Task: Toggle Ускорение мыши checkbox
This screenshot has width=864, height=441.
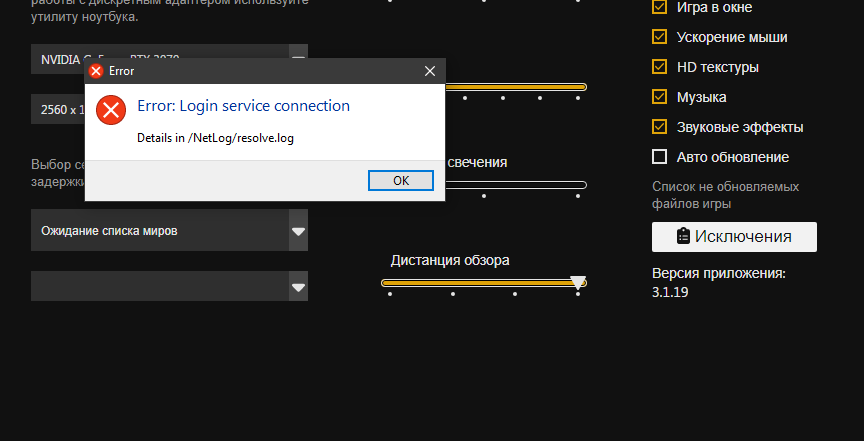Action: 659,37
